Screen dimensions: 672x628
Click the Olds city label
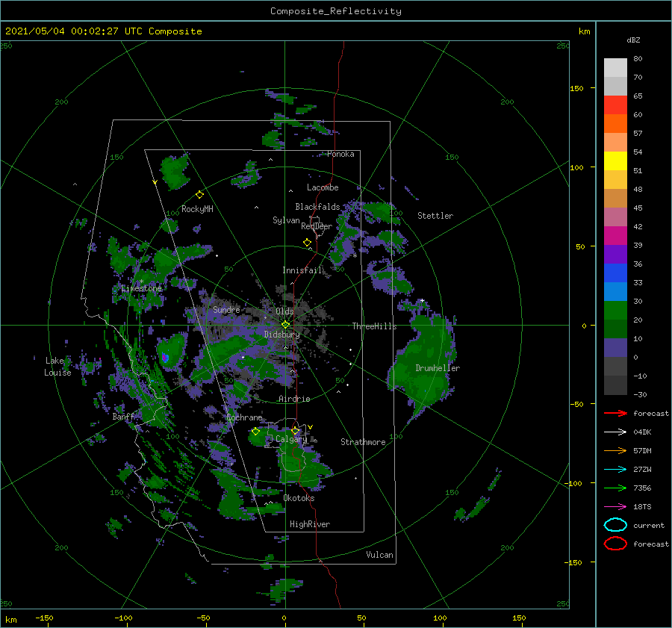tap(284, 311)
